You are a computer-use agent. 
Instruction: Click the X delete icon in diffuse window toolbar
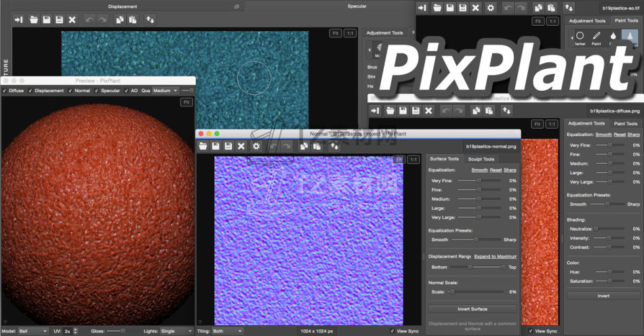(x=428, y=110)
